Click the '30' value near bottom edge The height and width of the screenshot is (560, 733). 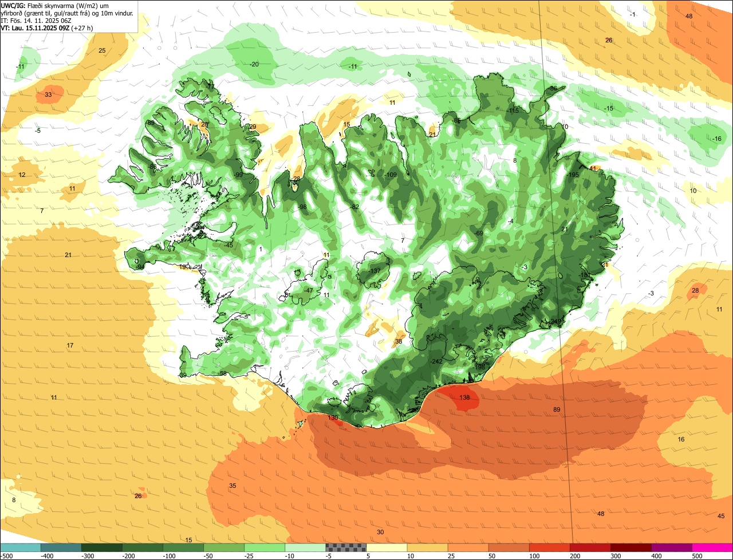380,532
